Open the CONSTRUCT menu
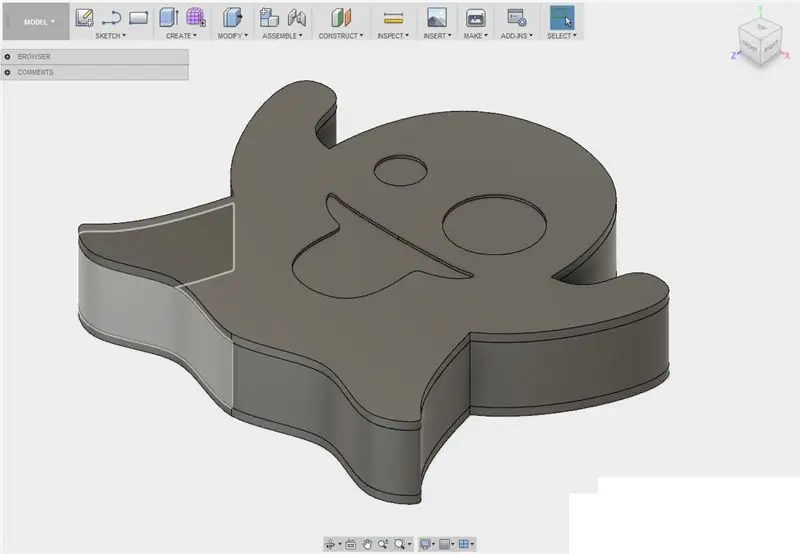The image size is (800, 554). 341,36
